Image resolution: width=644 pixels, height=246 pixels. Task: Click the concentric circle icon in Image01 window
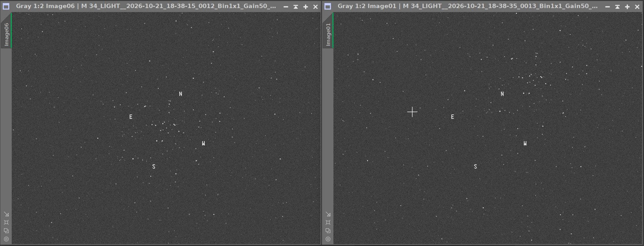point(328,239)
